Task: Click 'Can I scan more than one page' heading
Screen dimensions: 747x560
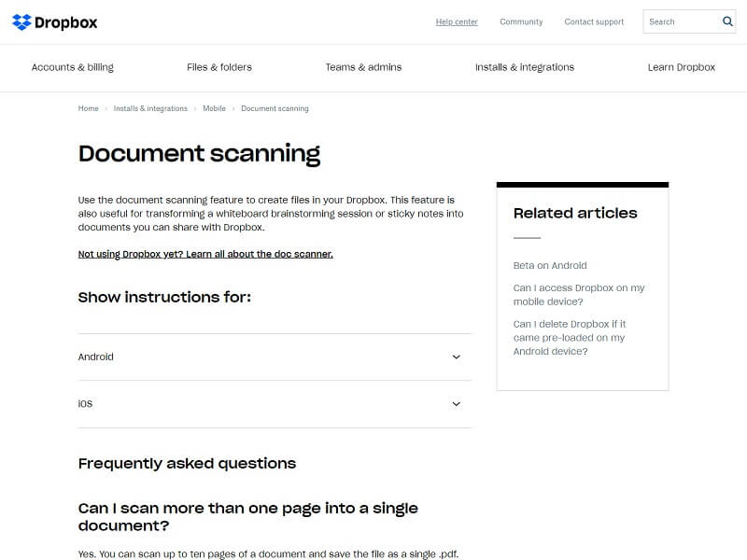Action: click(248, 517)
